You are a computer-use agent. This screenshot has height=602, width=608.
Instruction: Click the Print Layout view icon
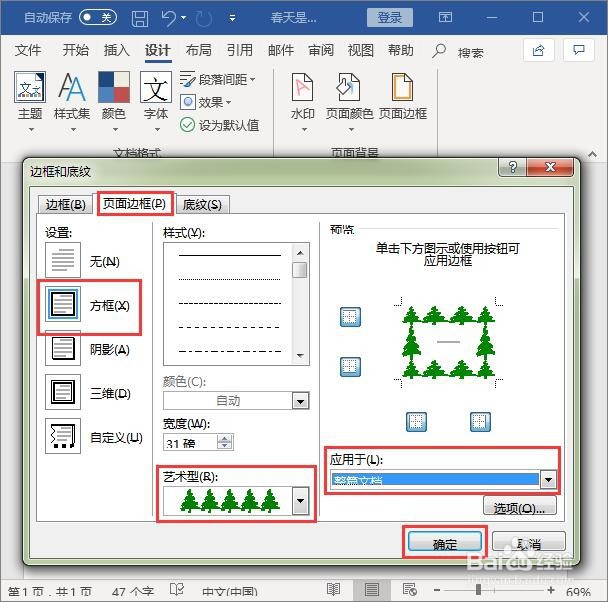pyautogui.click(x=371, y=590)
